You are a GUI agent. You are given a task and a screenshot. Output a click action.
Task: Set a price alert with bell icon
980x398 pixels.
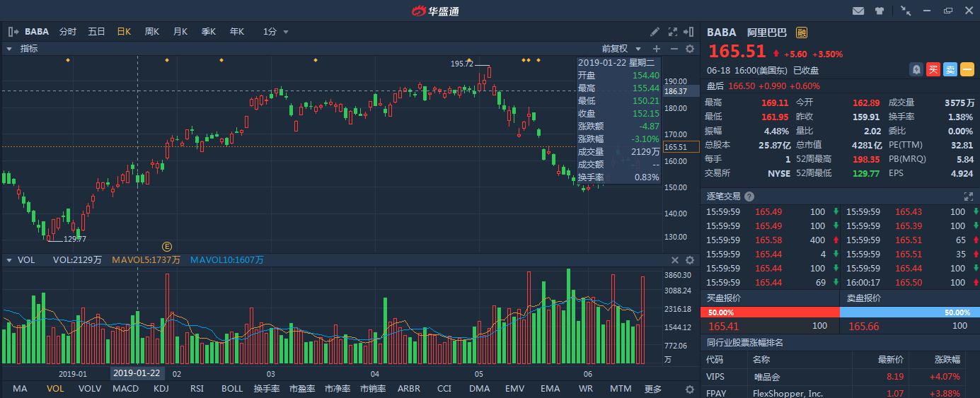point(916,69)
